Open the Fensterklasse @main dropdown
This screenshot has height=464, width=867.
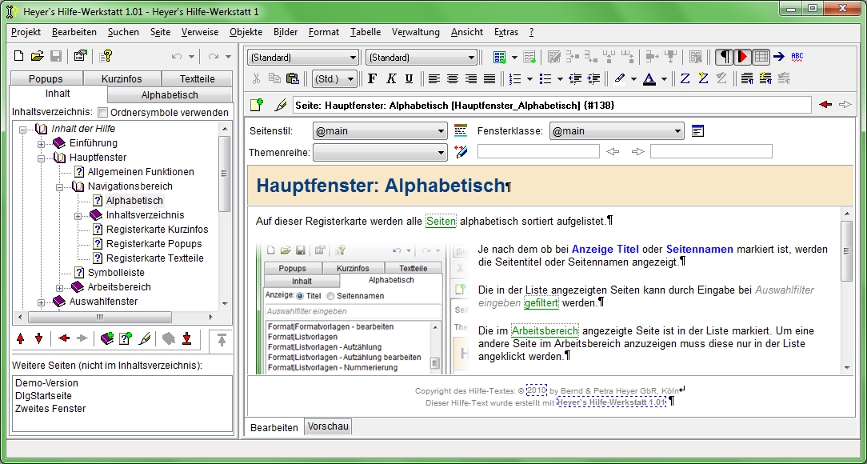[617, 131]
